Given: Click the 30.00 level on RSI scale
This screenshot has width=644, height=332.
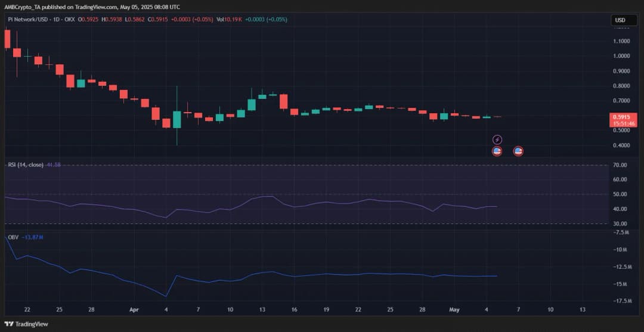Looking at the screenshot, I should [620, 224].
